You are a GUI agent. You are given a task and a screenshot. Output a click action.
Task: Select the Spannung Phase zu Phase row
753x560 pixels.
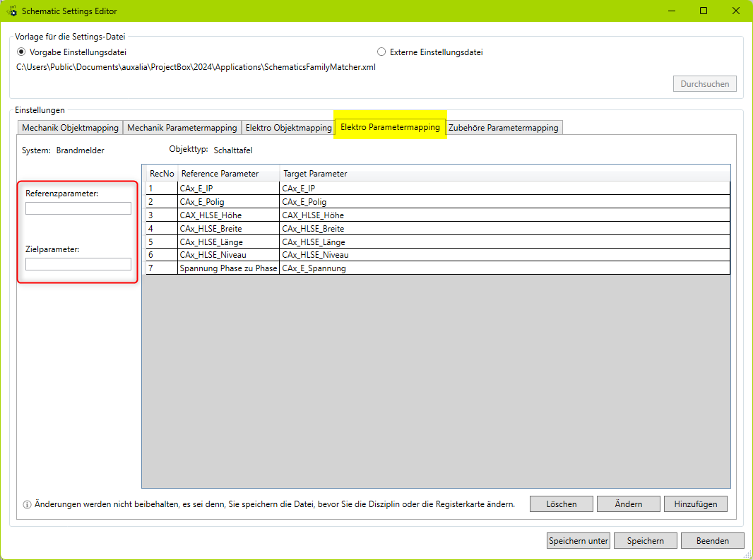228,268
